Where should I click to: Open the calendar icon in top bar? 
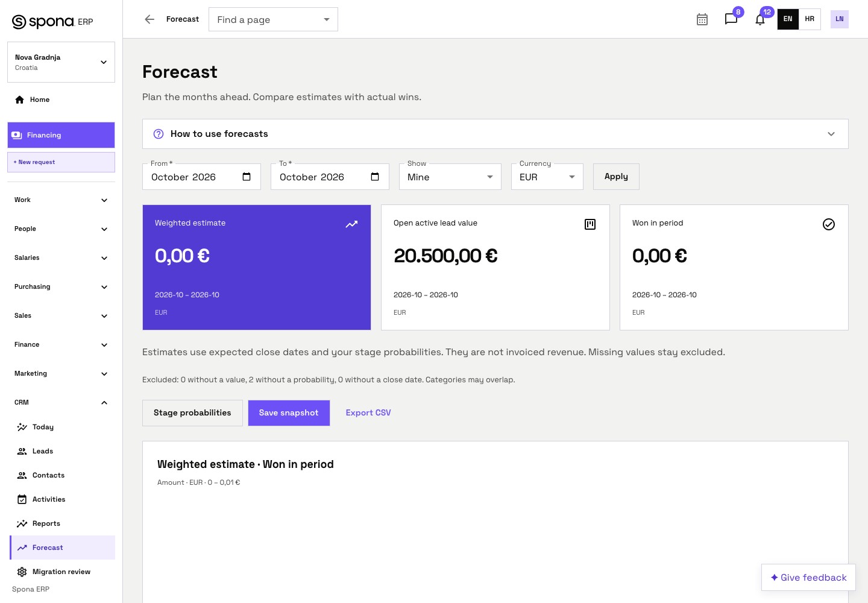click(x=702, y=19)
